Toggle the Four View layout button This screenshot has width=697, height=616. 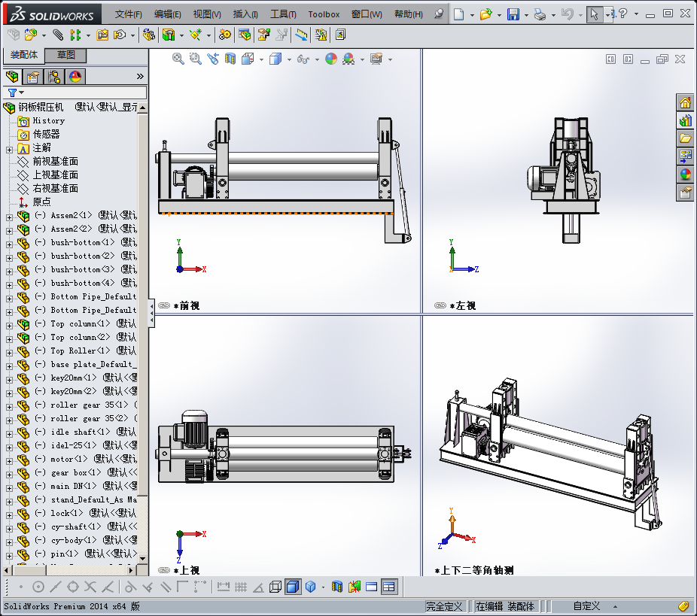tap(388, 587)
